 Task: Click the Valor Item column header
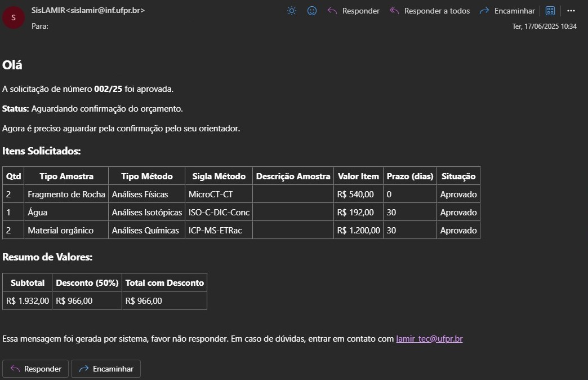click(359, 176)
